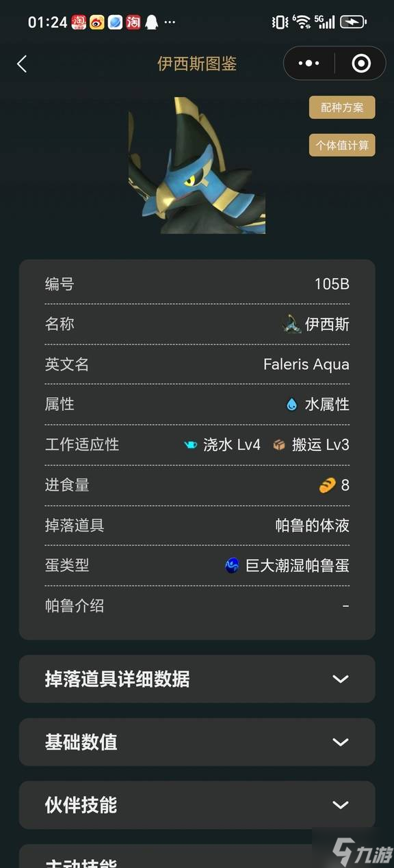Open the 配种方案 breeding plan button

pos(342,107)
